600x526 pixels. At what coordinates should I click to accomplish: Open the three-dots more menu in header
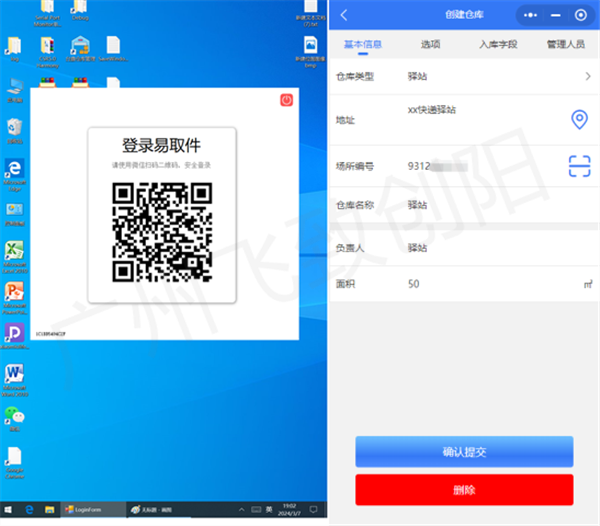530,15
